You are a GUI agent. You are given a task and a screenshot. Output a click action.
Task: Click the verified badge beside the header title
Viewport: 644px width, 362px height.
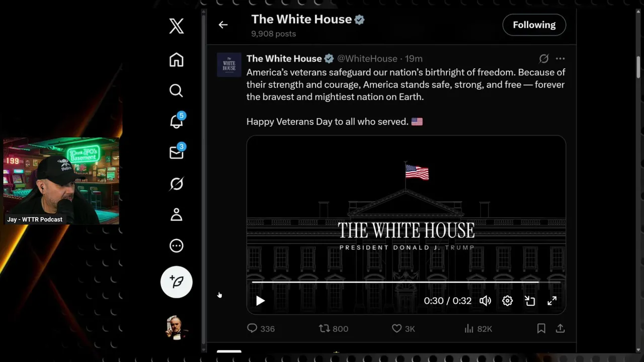tap(360, 20)
